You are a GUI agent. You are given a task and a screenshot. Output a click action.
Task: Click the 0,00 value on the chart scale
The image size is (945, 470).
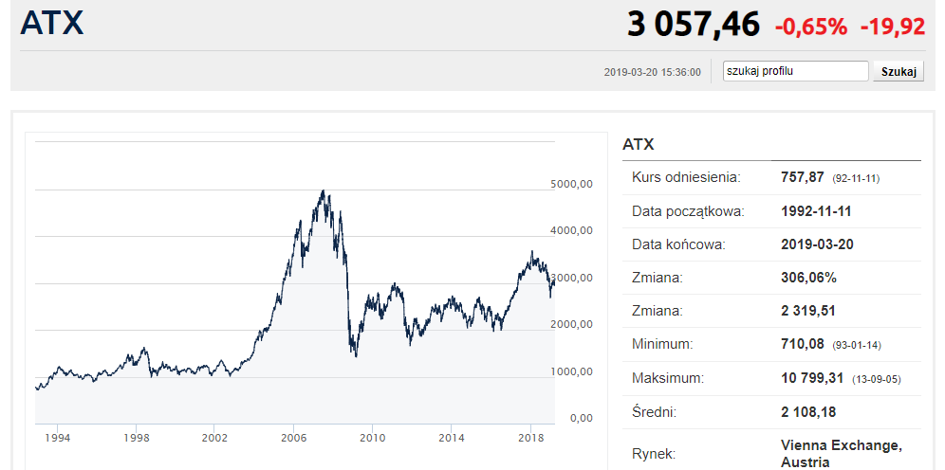coord(581,418)
